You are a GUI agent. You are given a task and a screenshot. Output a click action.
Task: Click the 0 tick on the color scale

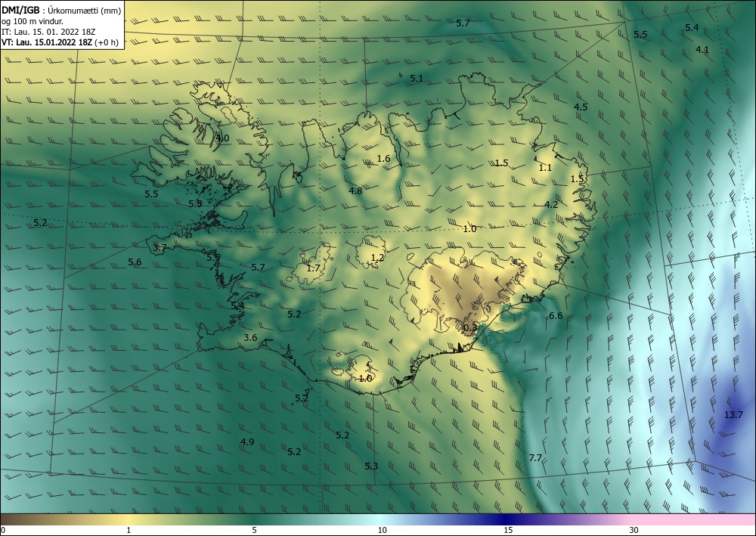pos(3,530)
